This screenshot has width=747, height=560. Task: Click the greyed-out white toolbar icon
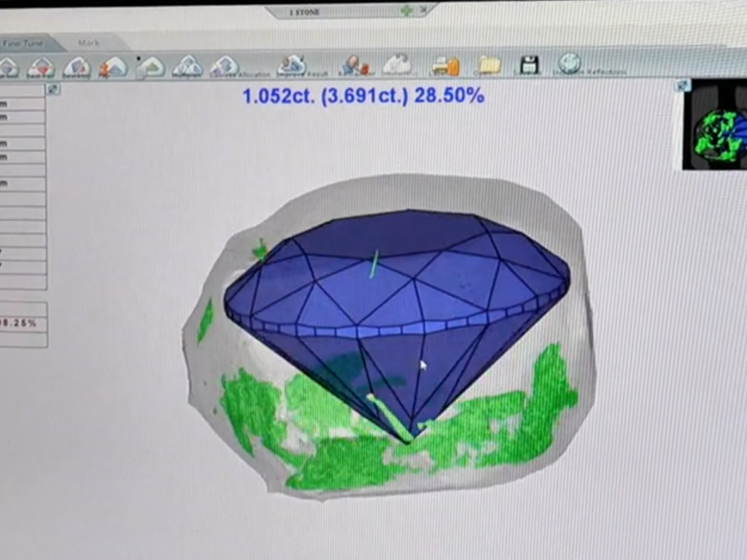[x=397, y=65]
